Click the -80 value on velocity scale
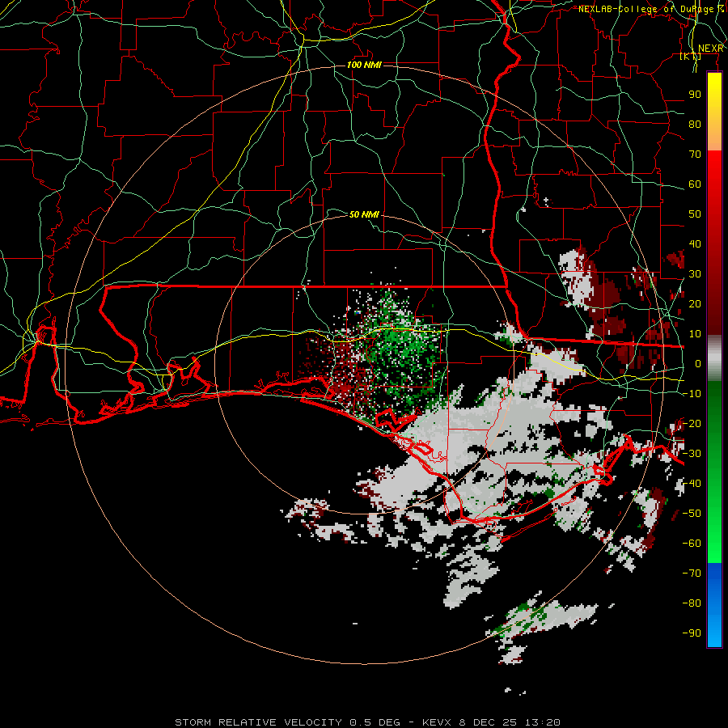728x728 pixels. (x=692, y=603)
